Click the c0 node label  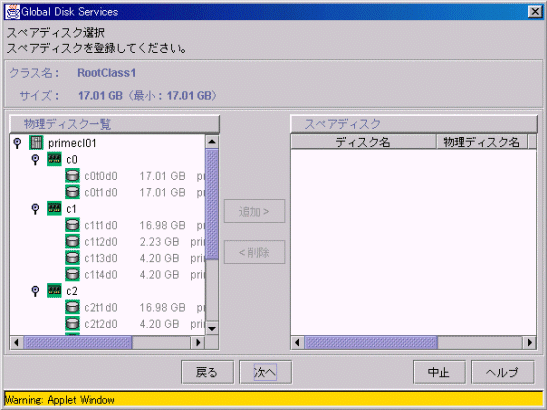(72, 160)
